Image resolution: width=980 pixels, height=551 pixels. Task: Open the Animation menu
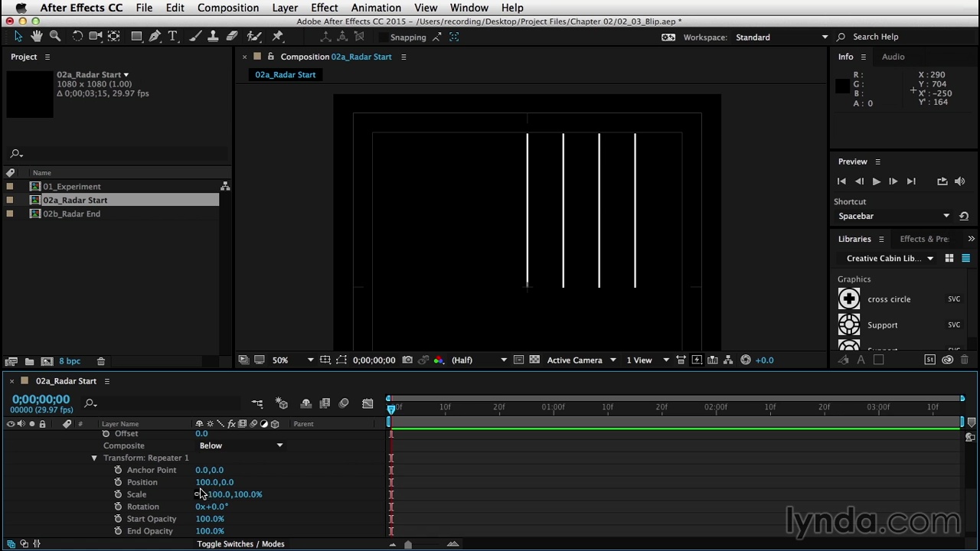(x=376, y=8)
